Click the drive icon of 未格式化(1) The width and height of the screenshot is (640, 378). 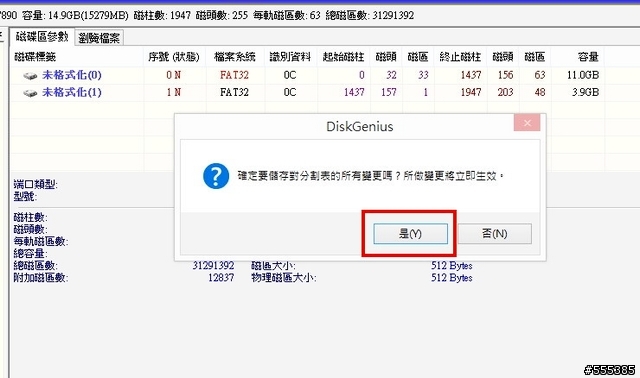coord(30,93)
